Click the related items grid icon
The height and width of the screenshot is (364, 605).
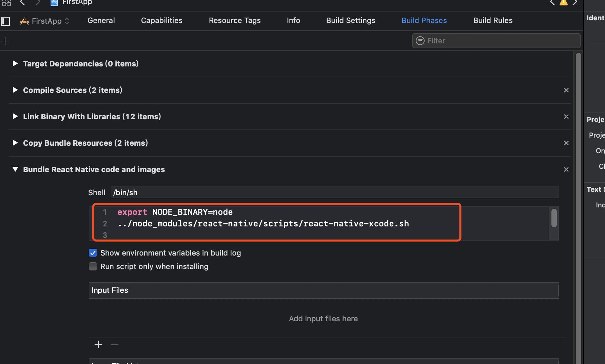coord(6,3)
